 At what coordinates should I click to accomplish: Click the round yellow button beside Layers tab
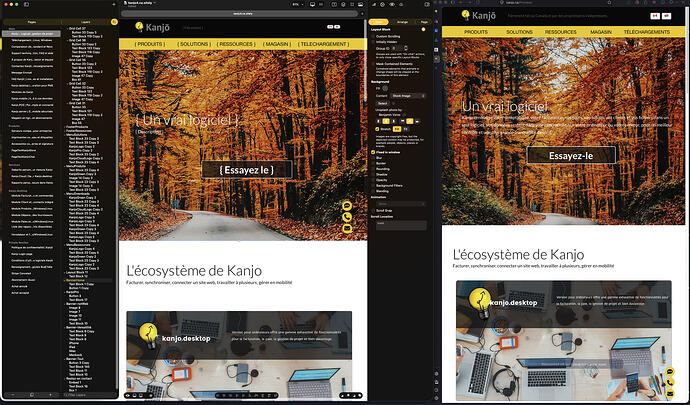tap(114, 22)
